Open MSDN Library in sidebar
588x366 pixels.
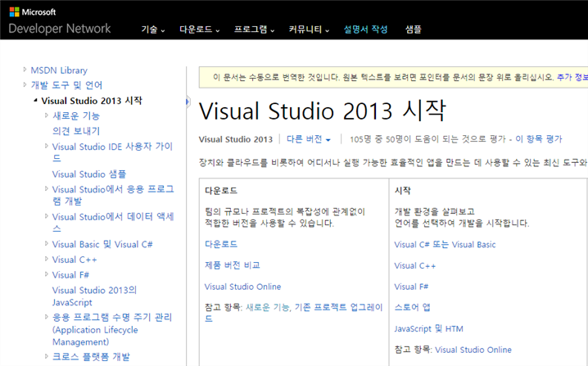pos(59,70)
